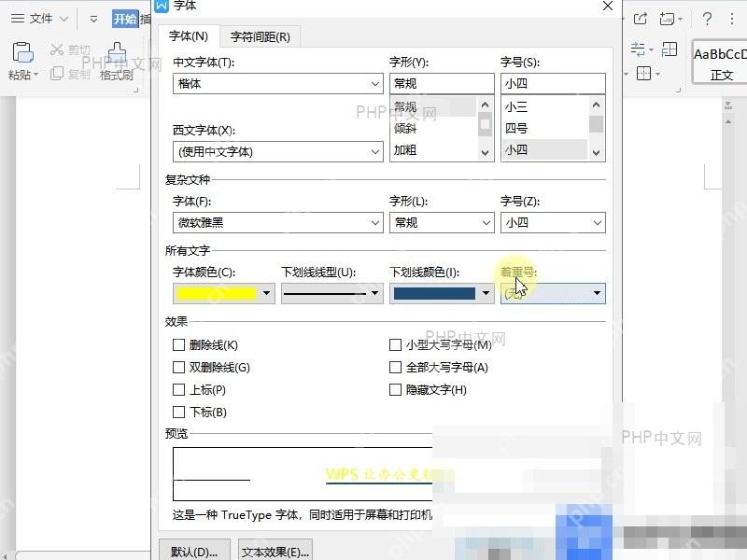Click the document vertical scrollbar up arrow
Viewport: 747px width, 560px height.
[728, 122]
